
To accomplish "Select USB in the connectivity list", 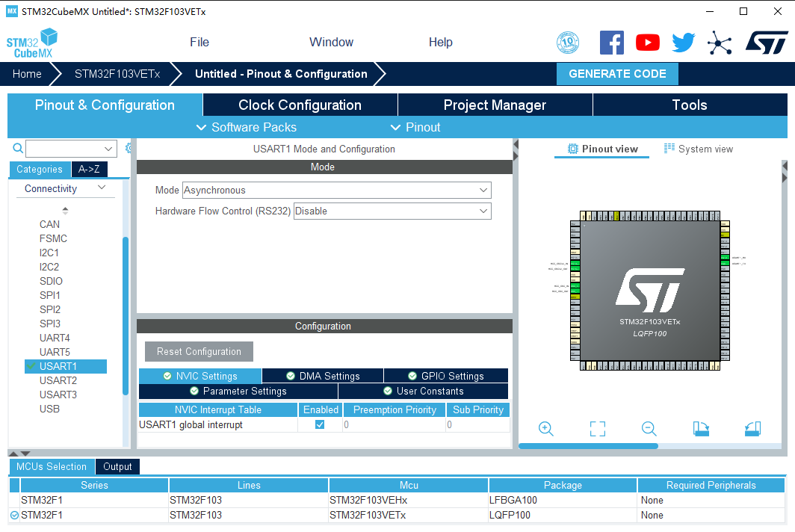I will (x=49, y=409).
